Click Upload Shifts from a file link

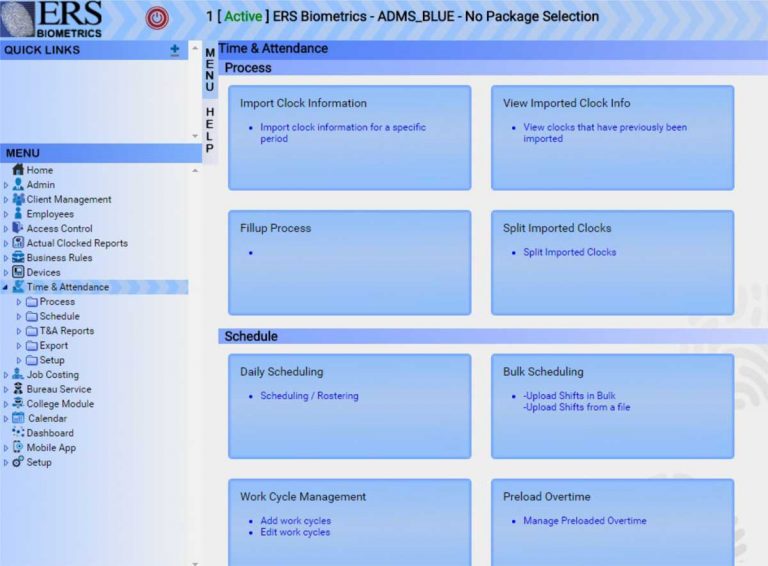(x=576, y=407)
